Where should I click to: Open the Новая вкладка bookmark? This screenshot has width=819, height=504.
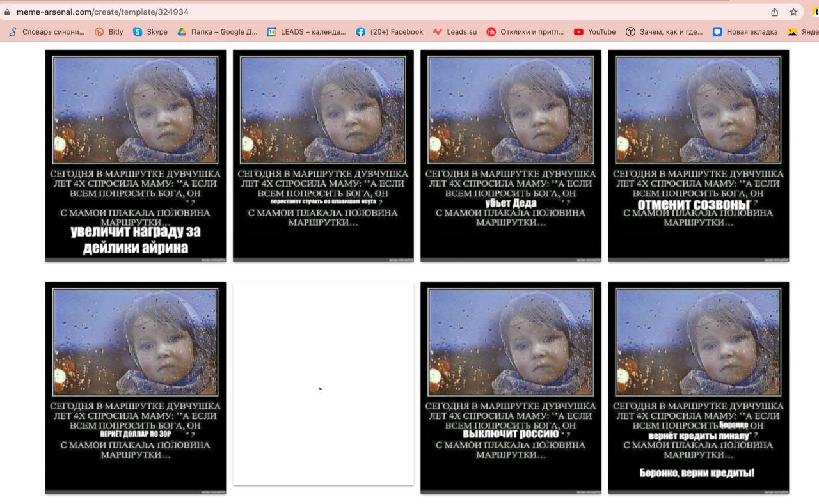coord(745,32)
